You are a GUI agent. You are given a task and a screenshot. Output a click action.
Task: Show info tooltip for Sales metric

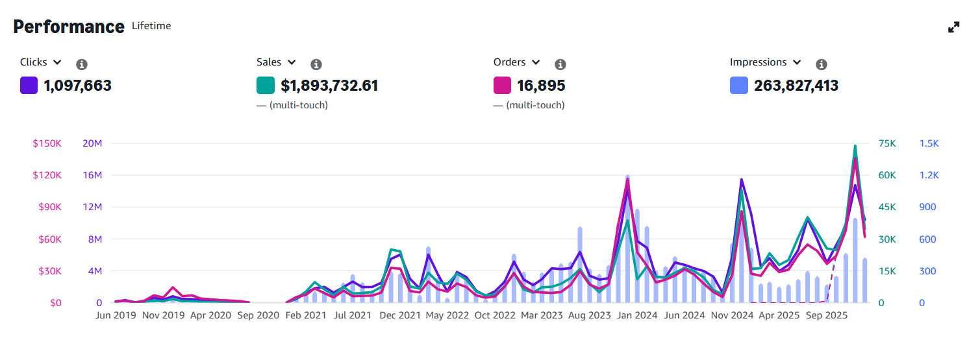[x=316, y=64]
